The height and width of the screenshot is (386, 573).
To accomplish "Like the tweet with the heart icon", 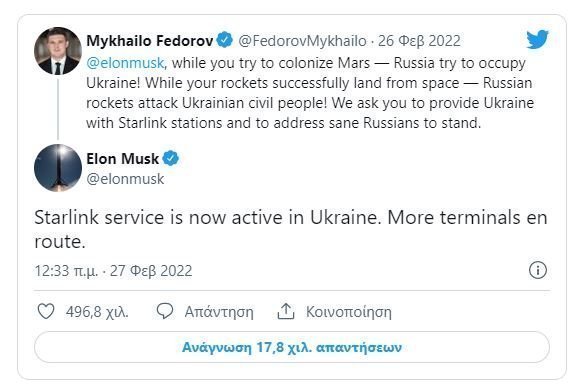I will pyautogui.click(x=46, y=311).
